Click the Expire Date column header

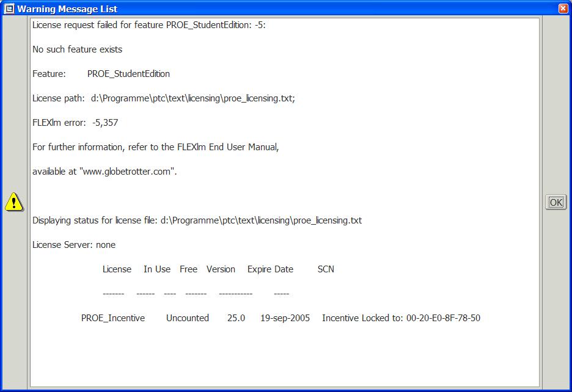click(270, 269)
